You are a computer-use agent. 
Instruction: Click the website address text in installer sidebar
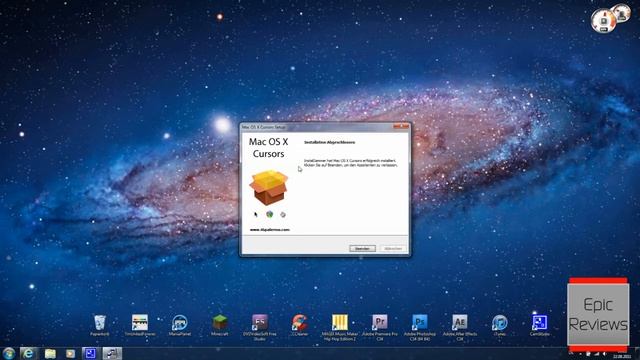269,230
